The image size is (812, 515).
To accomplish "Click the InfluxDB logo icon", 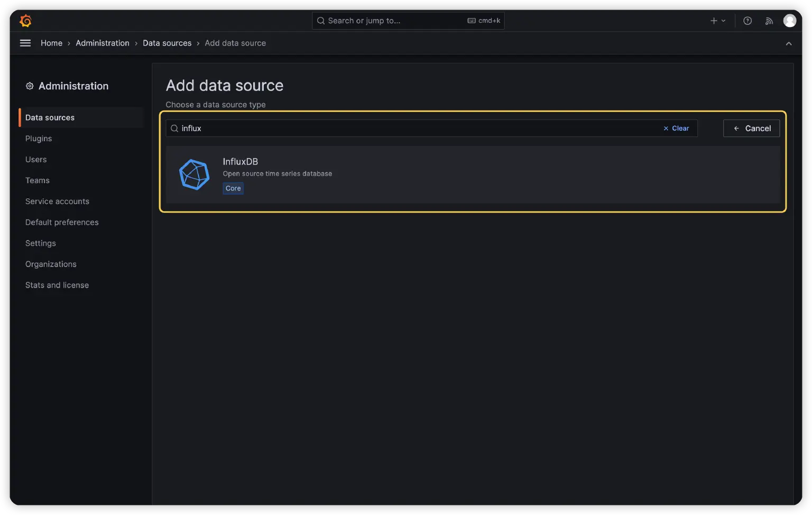I will [195, 174].
